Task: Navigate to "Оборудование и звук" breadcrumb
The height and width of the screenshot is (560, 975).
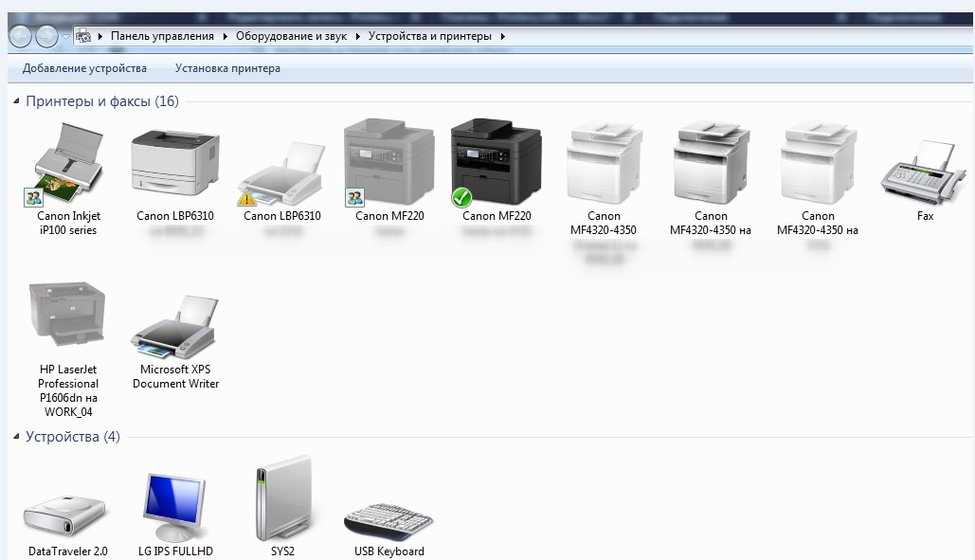Action: tap(291, 36)
